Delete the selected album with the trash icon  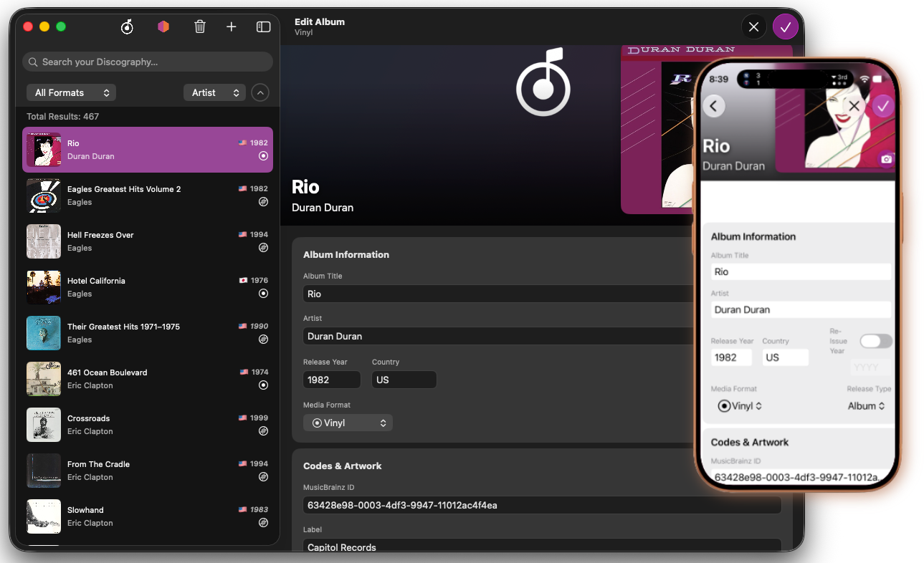click(200, 27)
